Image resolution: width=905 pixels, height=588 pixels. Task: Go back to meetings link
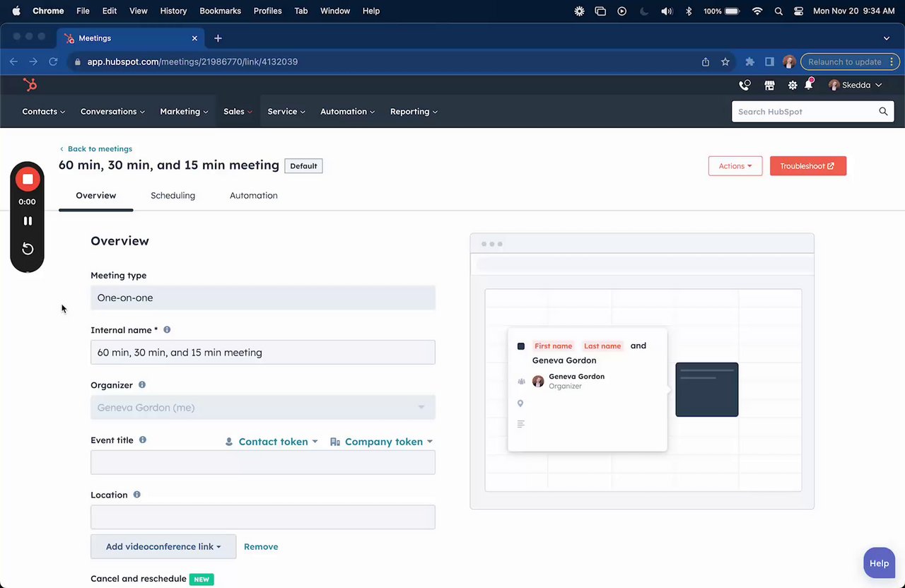coord(96,149)
